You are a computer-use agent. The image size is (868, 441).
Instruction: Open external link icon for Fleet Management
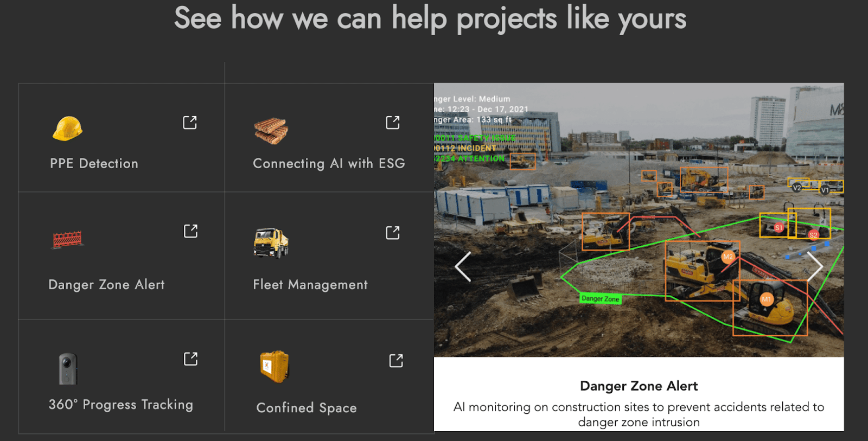coord(393,233)
